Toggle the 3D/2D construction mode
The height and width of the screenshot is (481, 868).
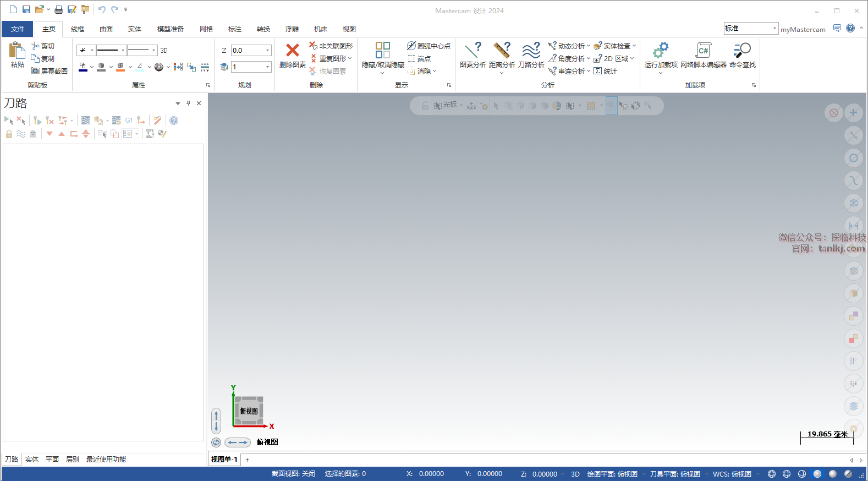(164, 51)
